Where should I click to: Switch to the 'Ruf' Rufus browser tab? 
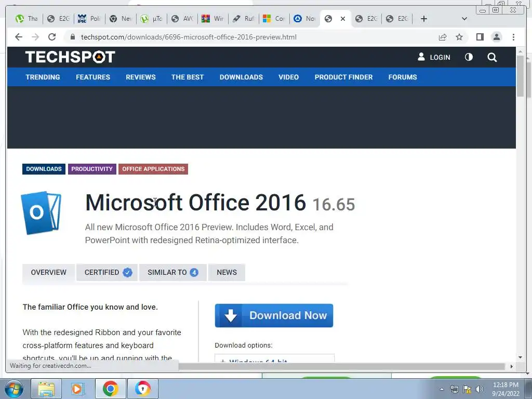244,19
